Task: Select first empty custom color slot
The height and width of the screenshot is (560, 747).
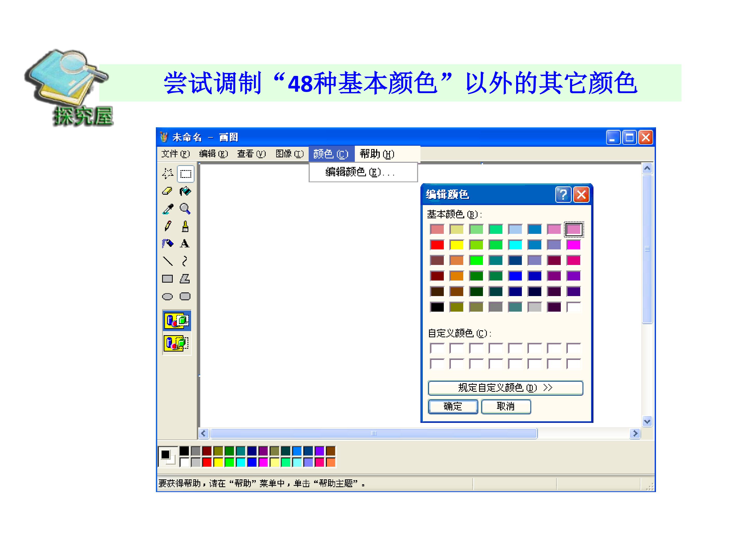Action: coord(437,348)
